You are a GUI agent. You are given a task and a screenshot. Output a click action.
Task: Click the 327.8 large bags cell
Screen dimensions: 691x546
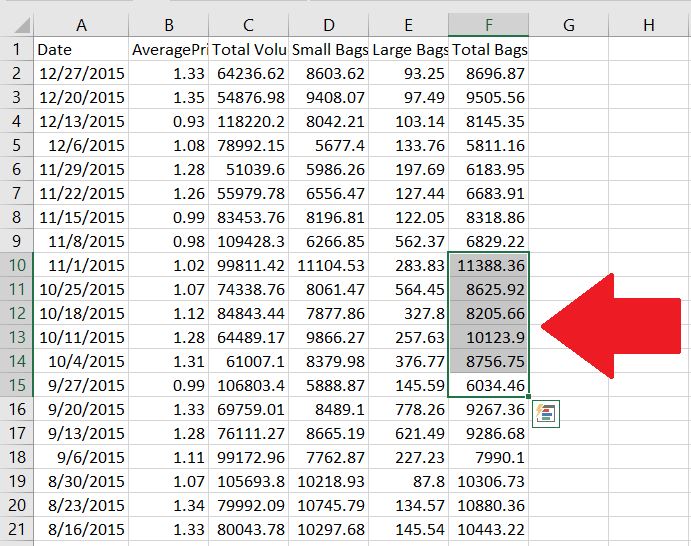pyautogui.click(x=408, y=313)
